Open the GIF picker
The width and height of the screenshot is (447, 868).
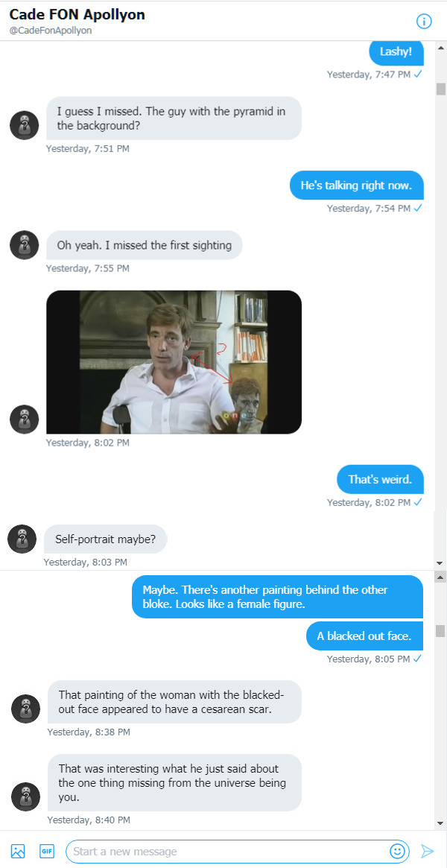[46, 851]
